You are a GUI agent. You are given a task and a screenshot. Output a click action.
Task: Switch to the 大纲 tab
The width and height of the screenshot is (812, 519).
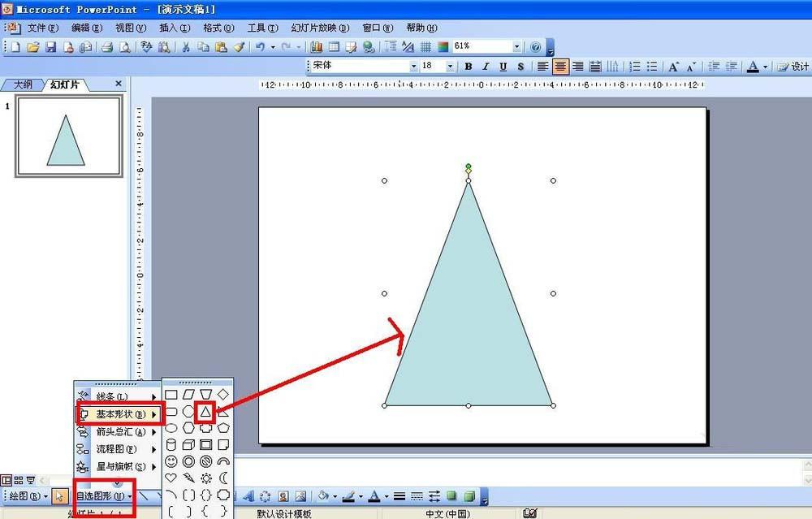(x=24, y=84)
